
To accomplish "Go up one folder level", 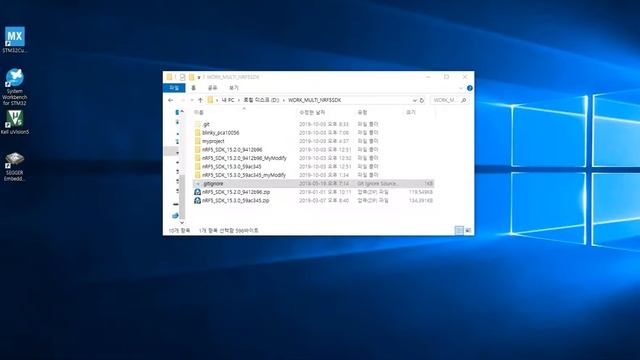I will pyautogui.click(x=200, y=100).
